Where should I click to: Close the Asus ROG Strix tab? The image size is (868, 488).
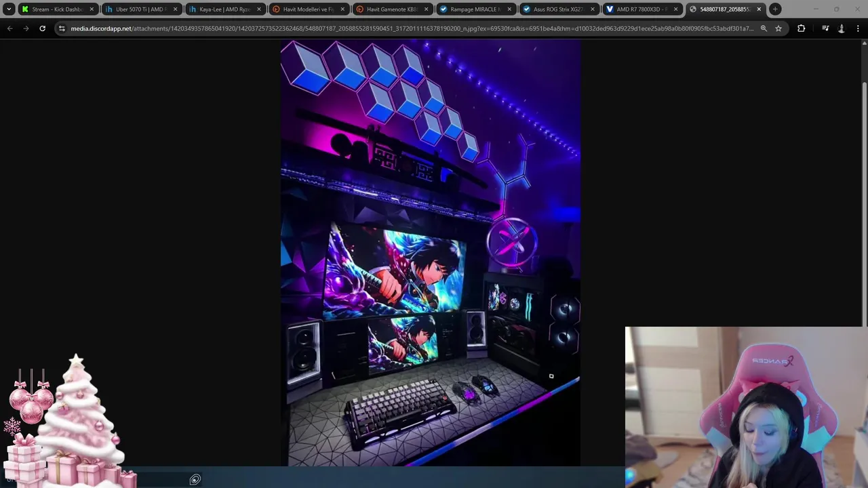pos(592,9)
